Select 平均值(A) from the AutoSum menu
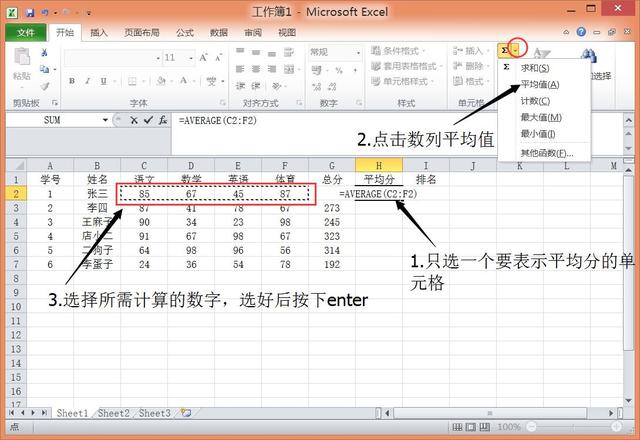Viewport: 640px width, 440px height. (540, 84)
